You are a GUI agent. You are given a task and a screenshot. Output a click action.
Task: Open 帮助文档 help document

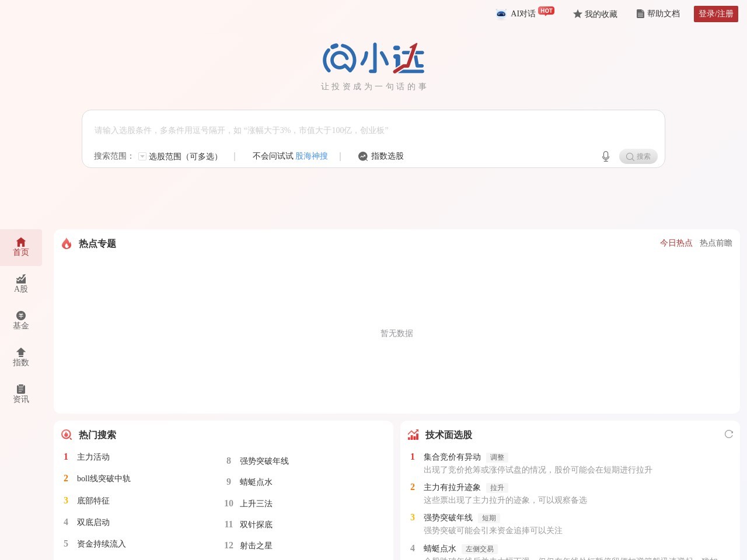[x=658, y=14]
